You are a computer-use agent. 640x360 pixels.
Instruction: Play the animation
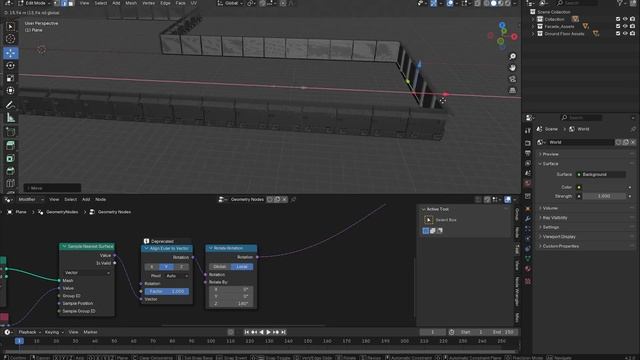pyautogui.click(x=269, y=332)
